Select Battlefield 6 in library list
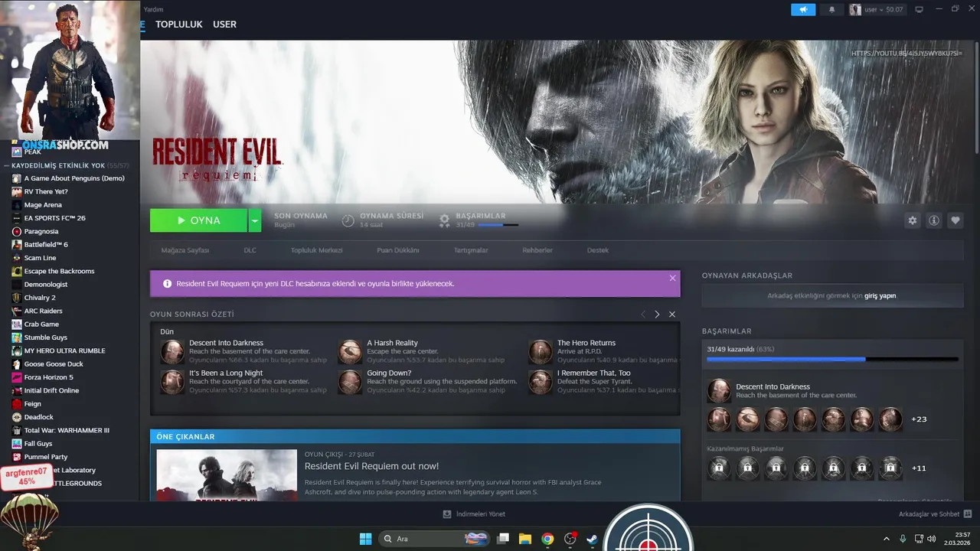Image resolution: width=980 pixels, height=551 pixels. point(46,245)
